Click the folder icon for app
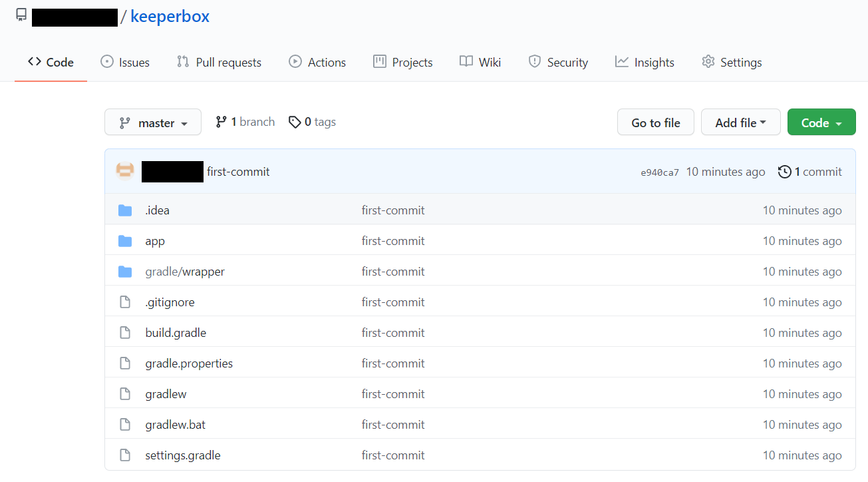 [125, 241]
